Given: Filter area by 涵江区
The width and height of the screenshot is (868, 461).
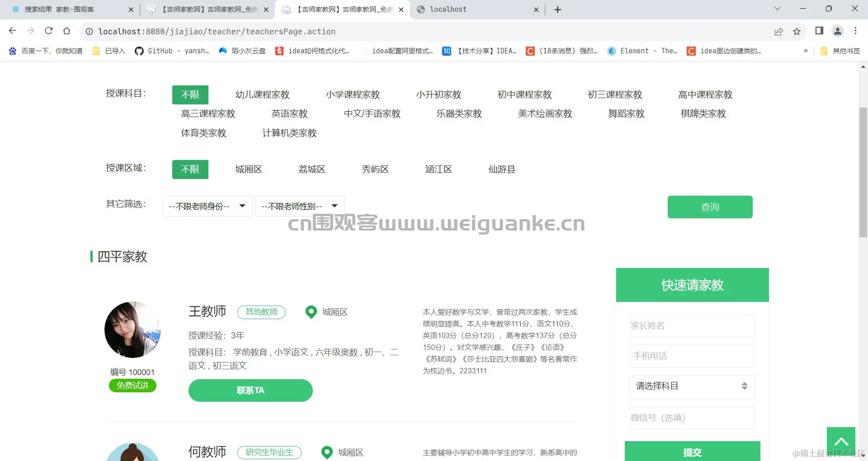Looking at the screenshot, I should tap(439, 169).
